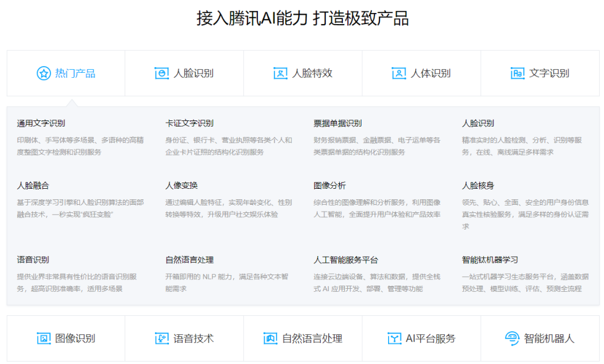Screen dimensions: 604x364
Task: Click the robot icon beside 智能机器人
Action: point(512,339)
